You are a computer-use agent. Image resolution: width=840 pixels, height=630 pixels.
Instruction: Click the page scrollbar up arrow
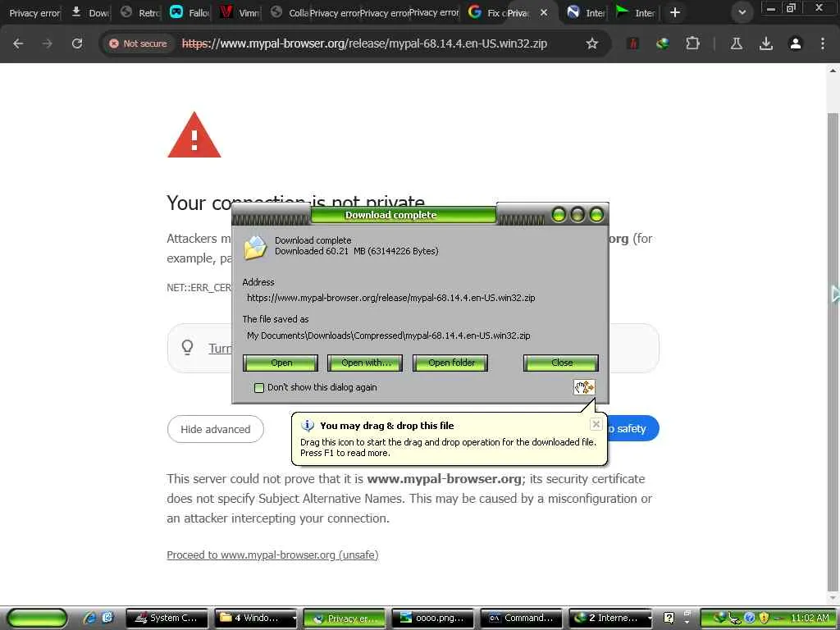pos(833,71)
